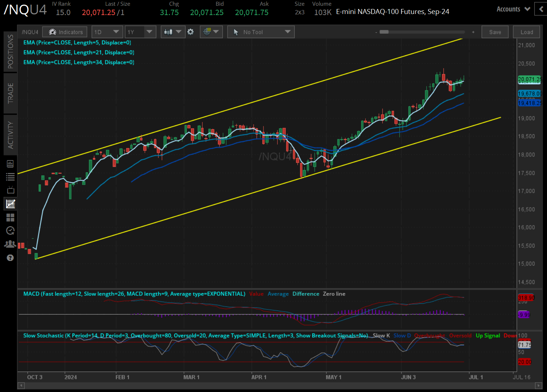
Task: Open the community people icon
Action: (x=10, y=244)
